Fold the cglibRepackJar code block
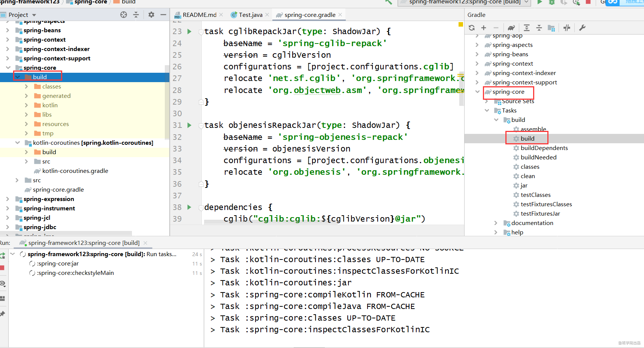This screenshot has height=348, width=644. tap(201, 31)
